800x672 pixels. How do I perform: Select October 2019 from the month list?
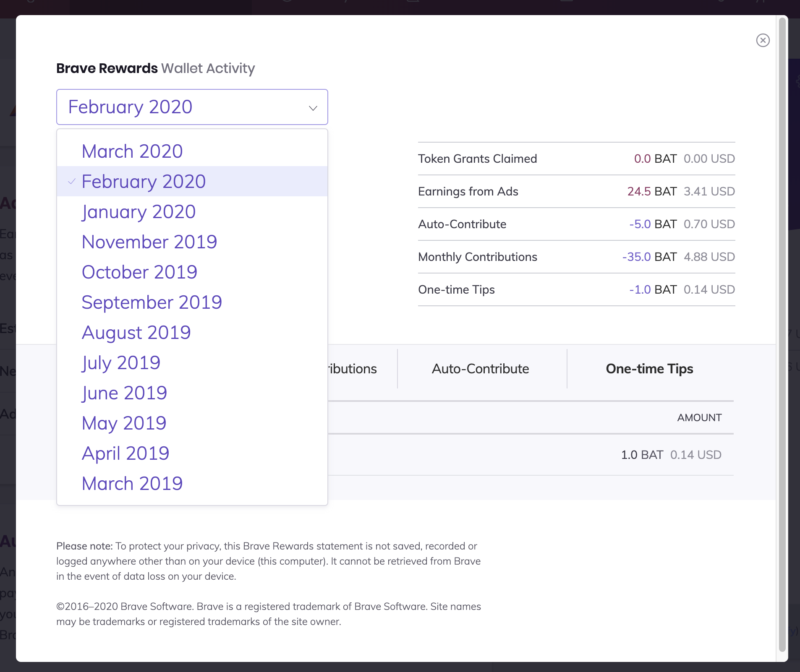(139, 272)
